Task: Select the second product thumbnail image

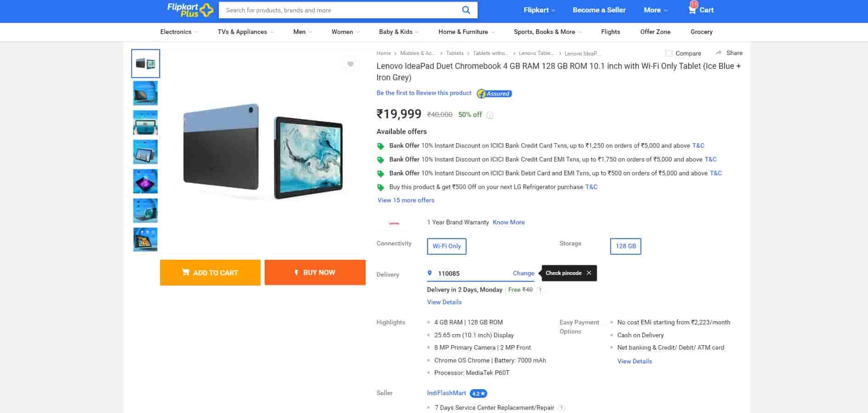Action: (x=145, y=93)
